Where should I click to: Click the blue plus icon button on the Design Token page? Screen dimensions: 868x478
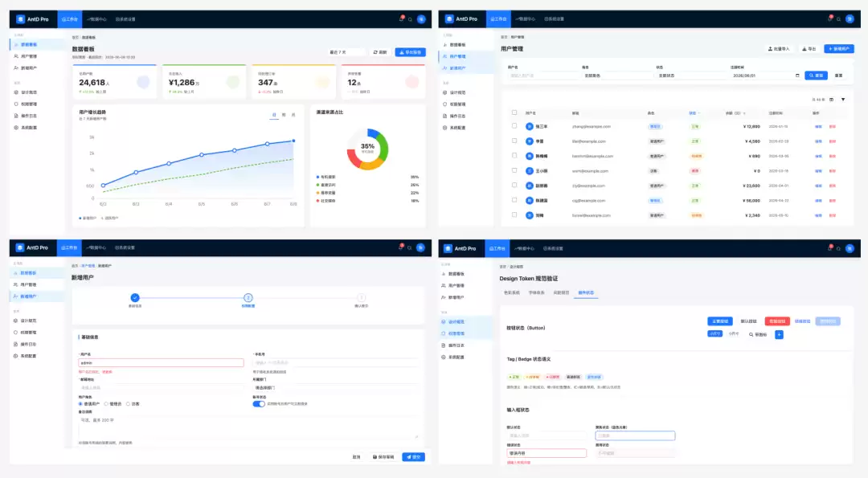(x=779, y=335)
